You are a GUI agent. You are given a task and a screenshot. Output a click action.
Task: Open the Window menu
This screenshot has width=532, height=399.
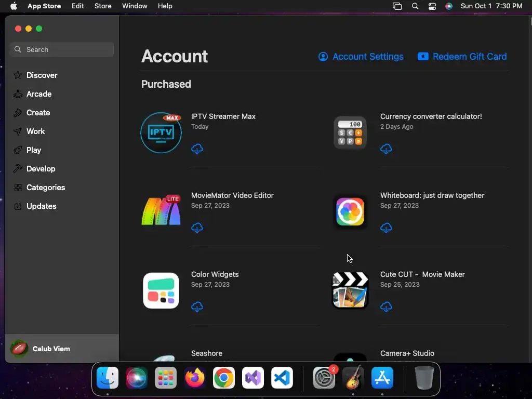pos(135,6)
